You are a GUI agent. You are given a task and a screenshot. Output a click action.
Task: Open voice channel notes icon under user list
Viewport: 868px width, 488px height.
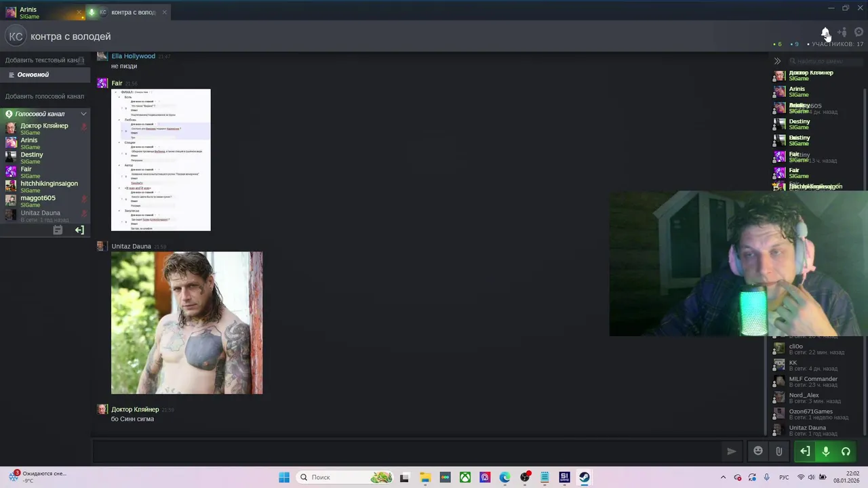pos(58,230)
